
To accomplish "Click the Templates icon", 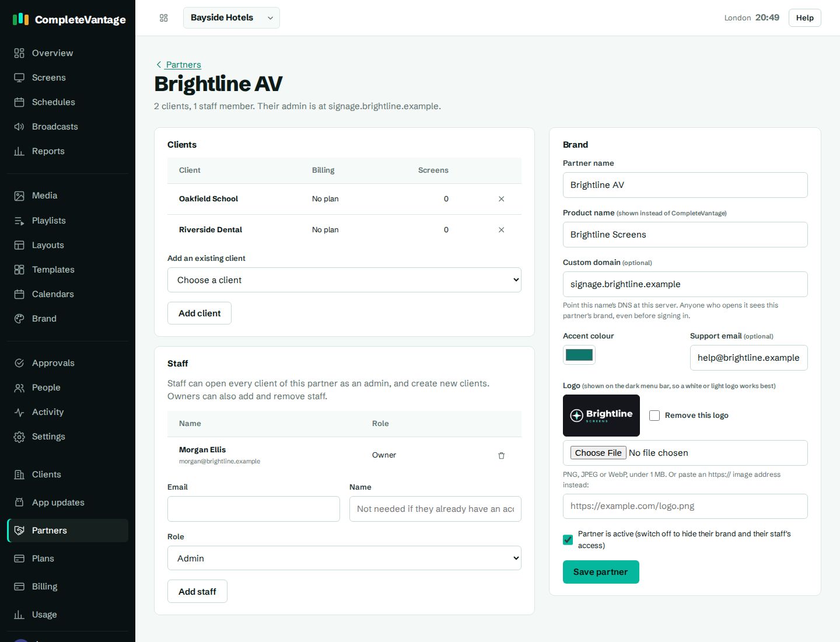I will tap(19, 270).
